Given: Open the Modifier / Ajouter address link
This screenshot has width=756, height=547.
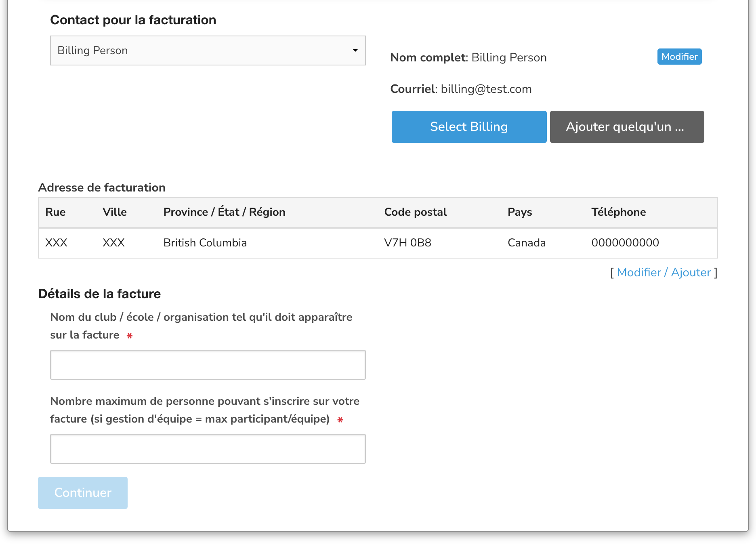Looking at the screenshot, I should 663,273.
